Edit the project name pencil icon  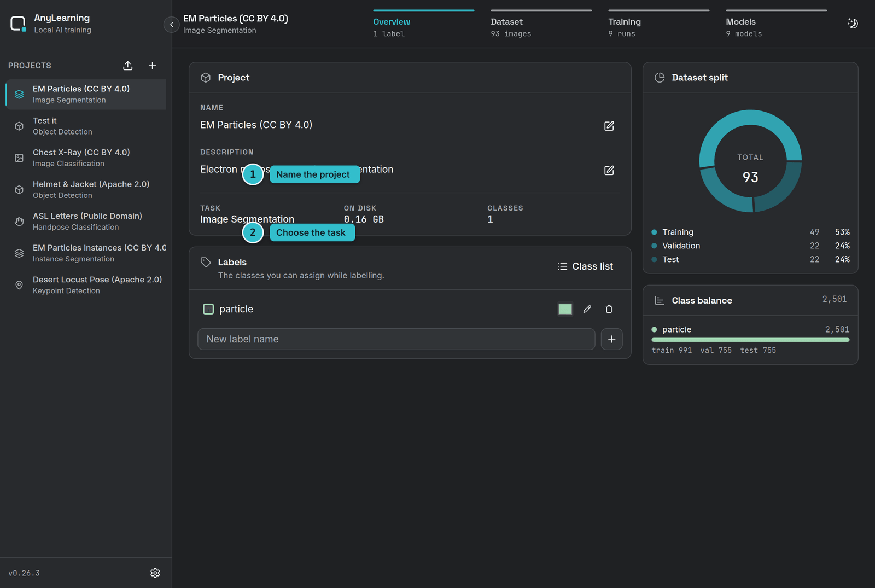point(609,126)
